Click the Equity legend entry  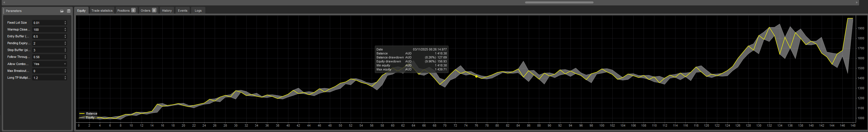tap(87, 118)
